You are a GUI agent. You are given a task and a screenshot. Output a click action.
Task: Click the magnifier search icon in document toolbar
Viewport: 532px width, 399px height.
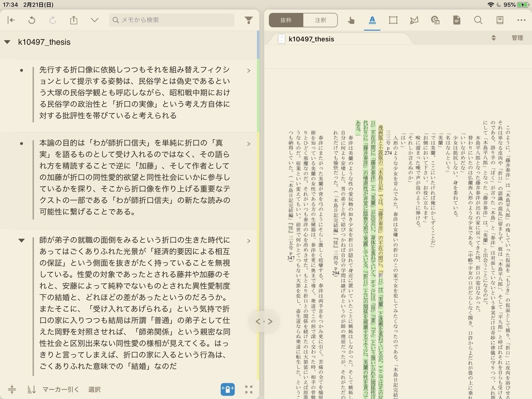pos(478,20)
